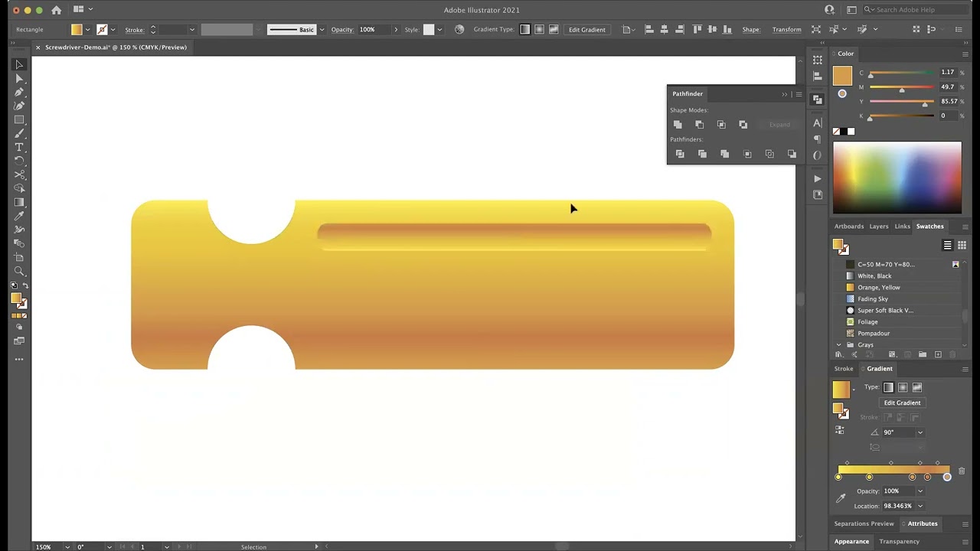Select the Gradient tool in the left toolbar
The image size is (980, 551).
coord(19,202)
